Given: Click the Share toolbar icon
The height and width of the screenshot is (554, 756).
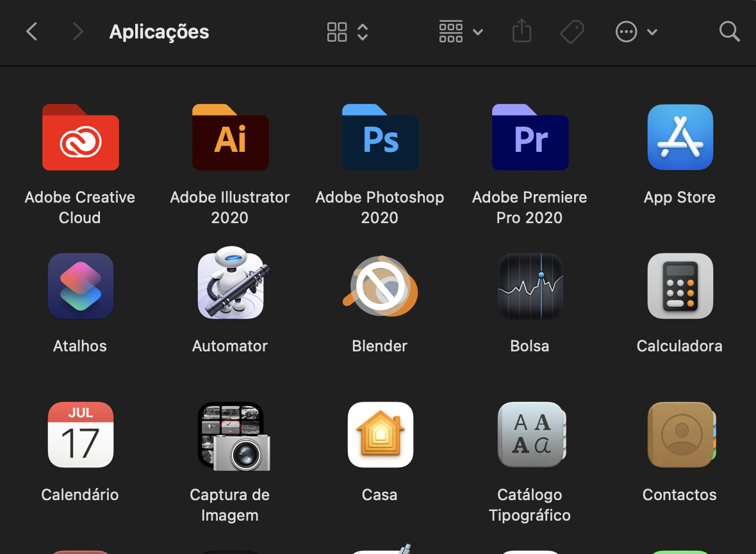Looking at the screenshot, I should (x=522, y=31).
